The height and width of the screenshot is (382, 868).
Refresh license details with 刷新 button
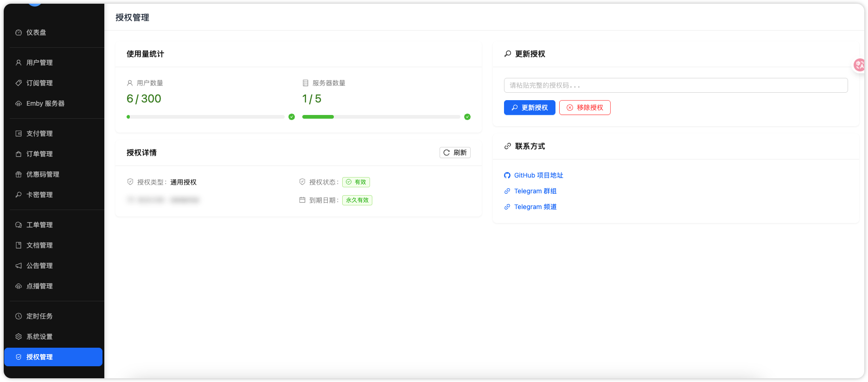point(455,153)
